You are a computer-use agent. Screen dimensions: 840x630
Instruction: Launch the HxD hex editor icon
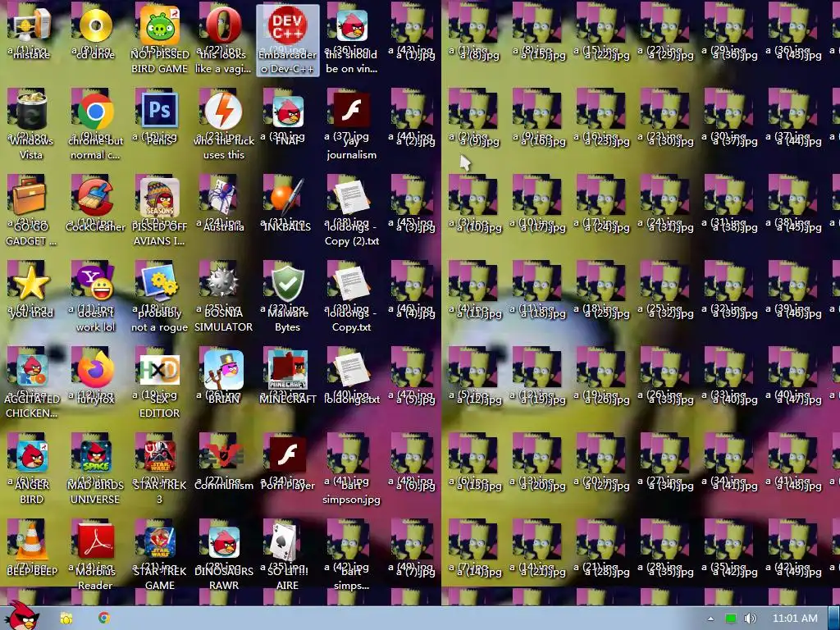tap(159, 370)
